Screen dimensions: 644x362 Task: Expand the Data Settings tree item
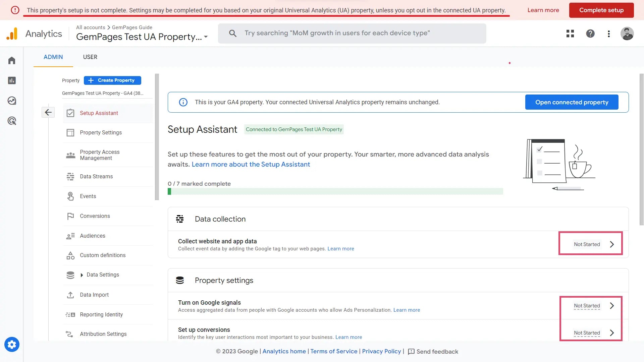pos(82,275)
